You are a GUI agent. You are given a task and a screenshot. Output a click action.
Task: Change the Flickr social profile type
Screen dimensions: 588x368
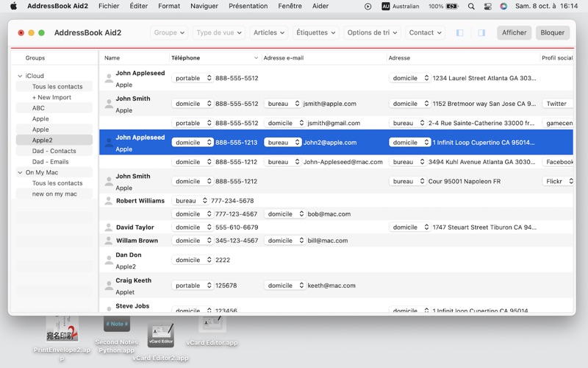click(x=558, y=181)
